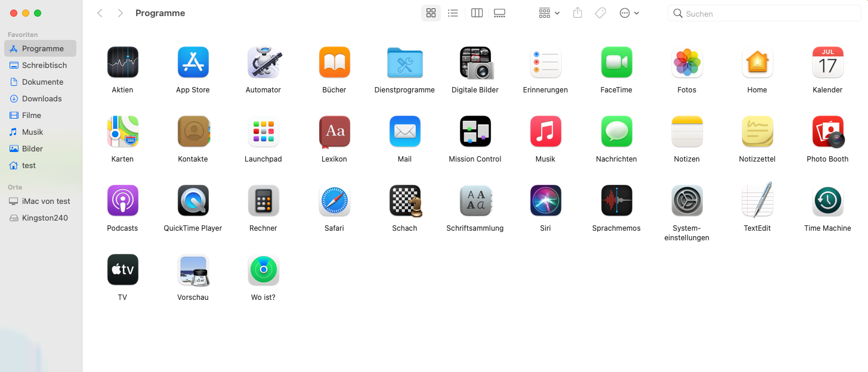Open Musik in the sidebar
The image size is (868, 372).
(x=40, y=132)
